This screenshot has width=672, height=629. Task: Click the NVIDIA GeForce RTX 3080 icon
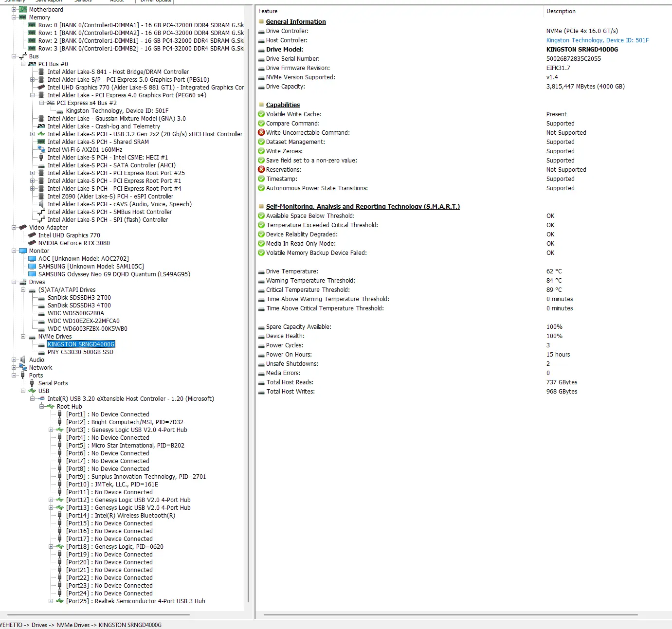(x=32, y=243)
